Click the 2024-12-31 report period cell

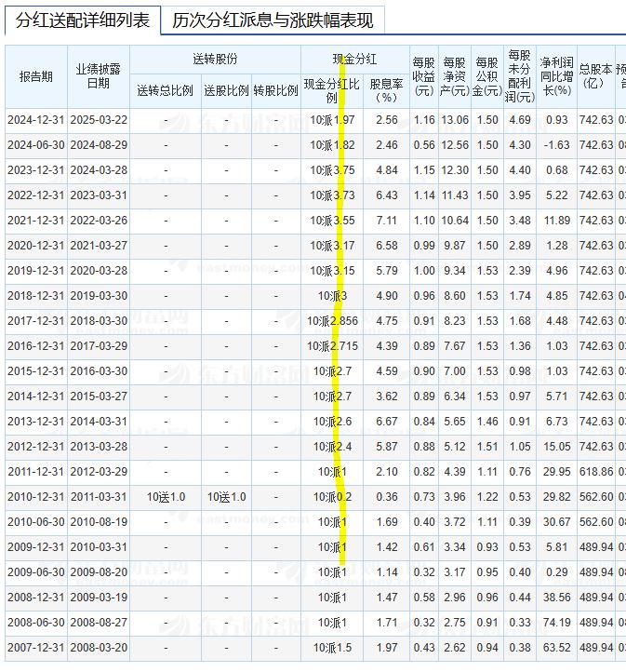36,120
